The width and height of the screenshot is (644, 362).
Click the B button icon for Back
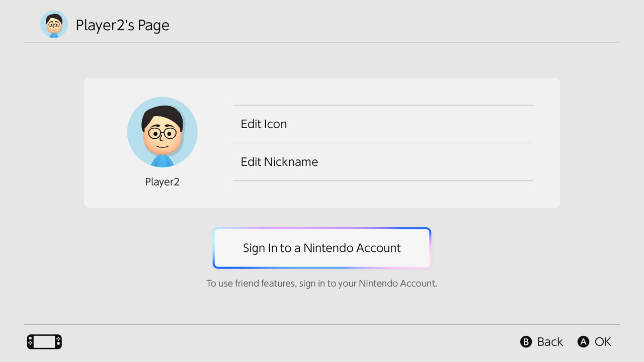tap(526, 342)
